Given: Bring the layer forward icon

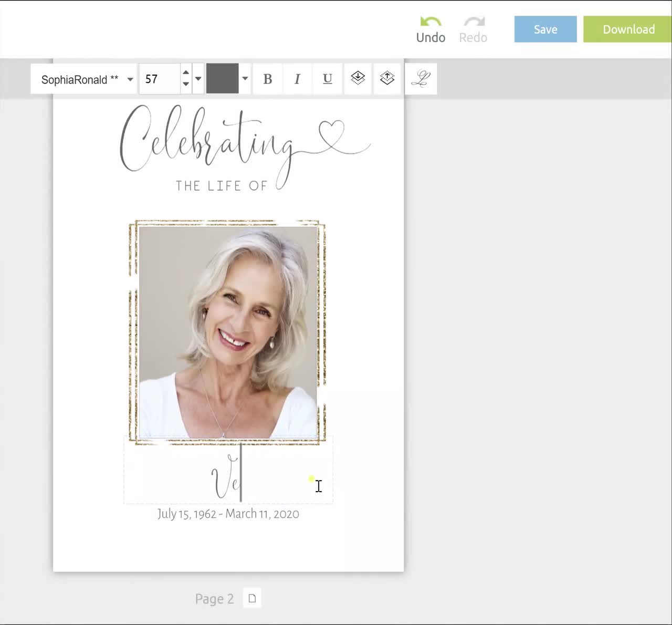Looking at the screenshot, I should [x=387, y=79].
